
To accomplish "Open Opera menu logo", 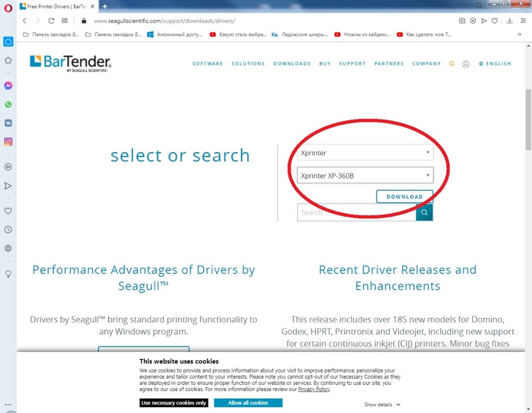I will click(8, 8).
